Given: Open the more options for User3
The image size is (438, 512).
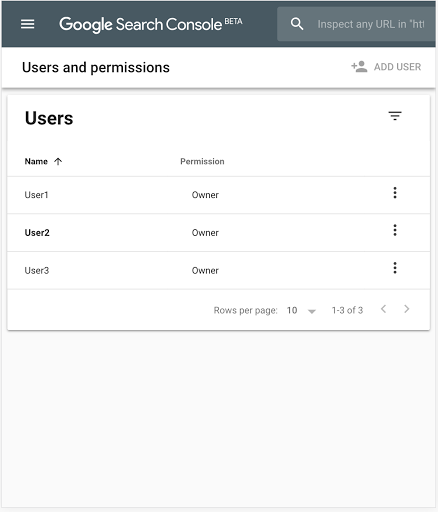Looking at the screenshot, I should [x=395, y=268].
